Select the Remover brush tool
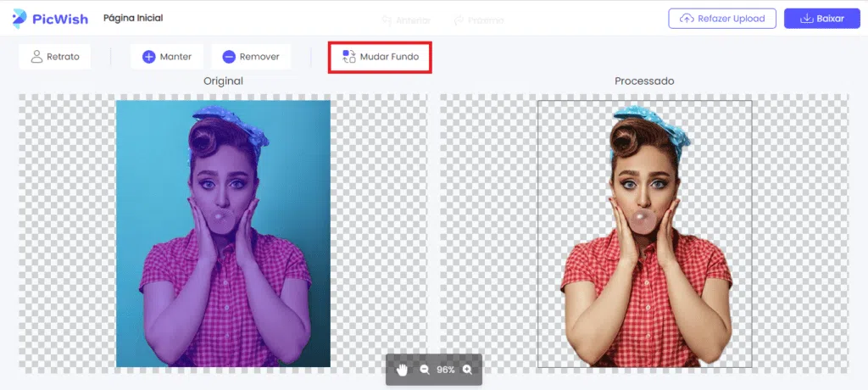The height and width of the screenshot is (390, 868). (251, 57)
